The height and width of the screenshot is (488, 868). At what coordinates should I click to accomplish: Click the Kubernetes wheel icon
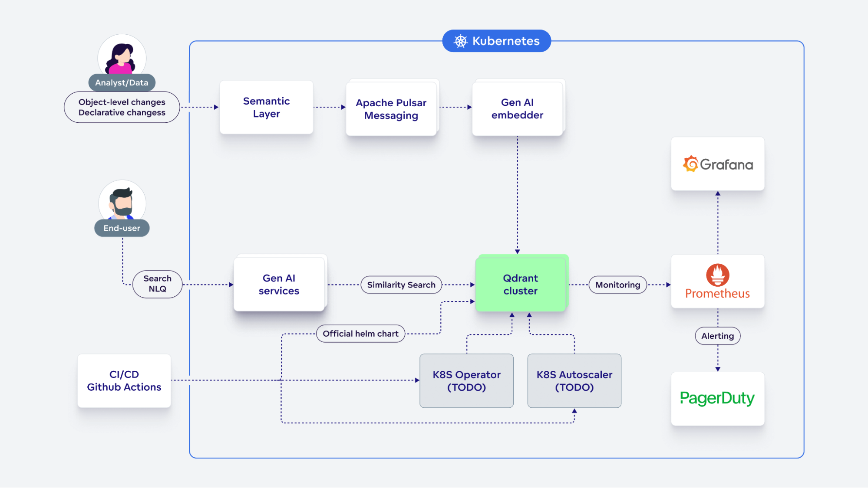(460, 41)
